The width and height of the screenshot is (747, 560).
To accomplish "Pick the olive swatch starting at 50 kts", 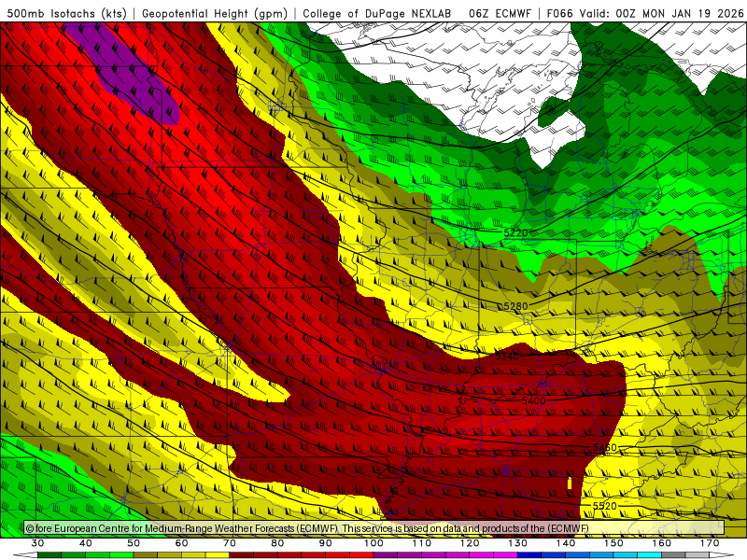I will 146,555.
